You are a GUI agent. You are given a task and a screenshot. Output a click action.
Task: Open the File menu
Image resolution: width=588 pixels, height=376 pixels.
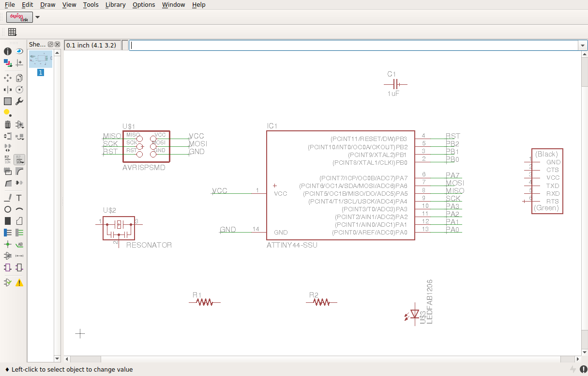point(10,5)
